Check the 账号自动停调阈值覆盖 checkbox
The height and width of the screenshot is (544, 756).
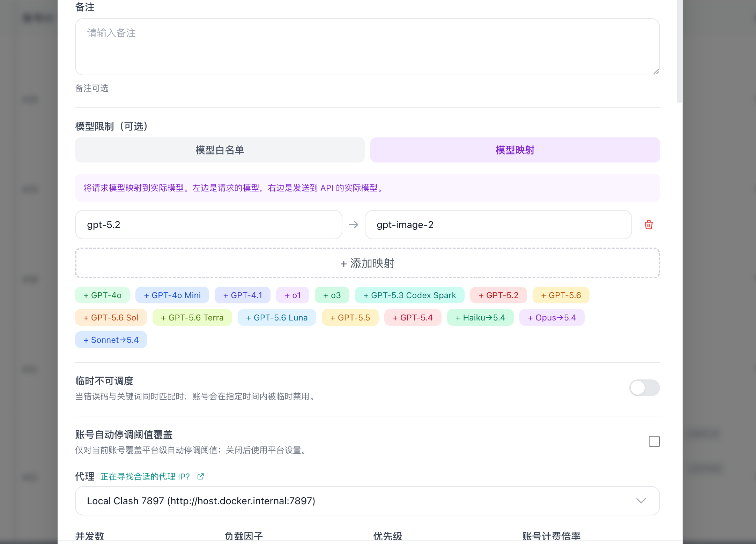tap(654, 441)
